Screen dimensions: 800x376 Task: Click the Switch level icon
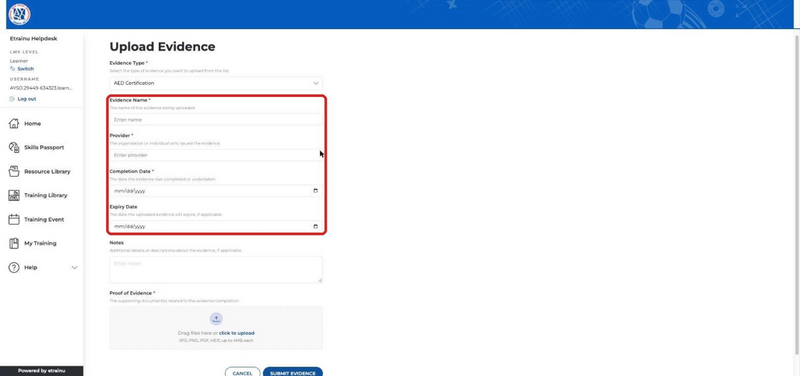tap(12, 68)
